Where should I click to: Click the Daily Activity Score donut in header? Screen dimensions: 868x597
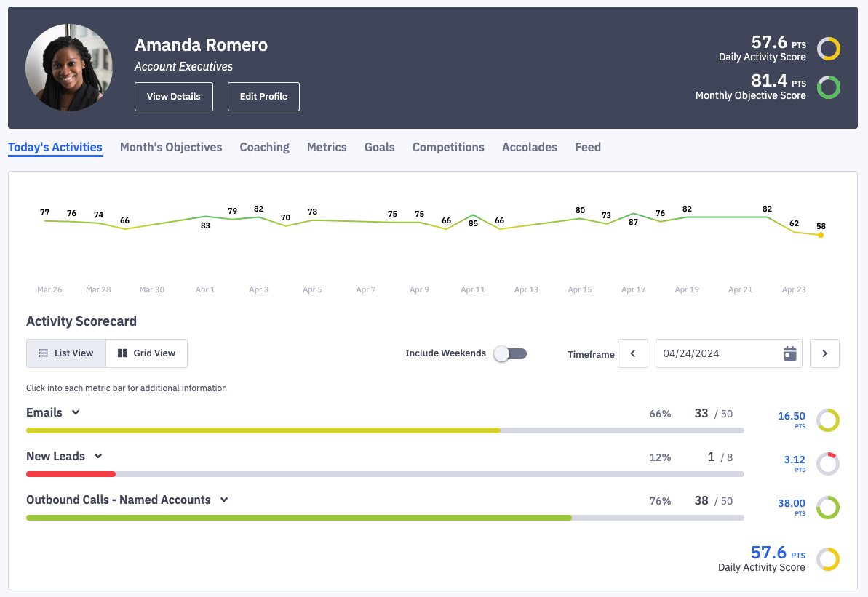(x=828, y=49)
